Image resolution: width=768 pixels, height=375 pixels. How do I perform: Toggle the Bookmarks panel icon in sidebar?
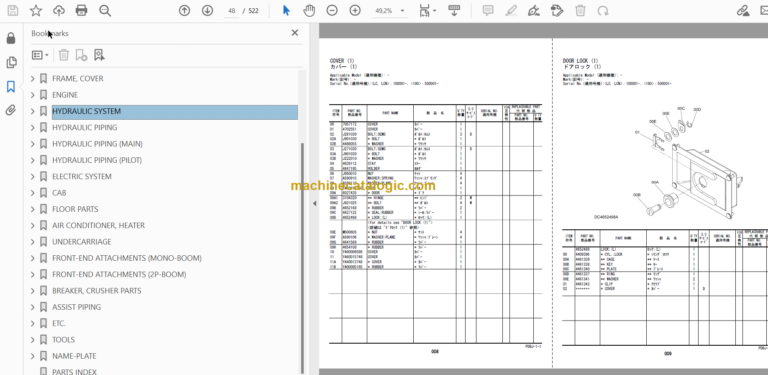coord(11,87)
